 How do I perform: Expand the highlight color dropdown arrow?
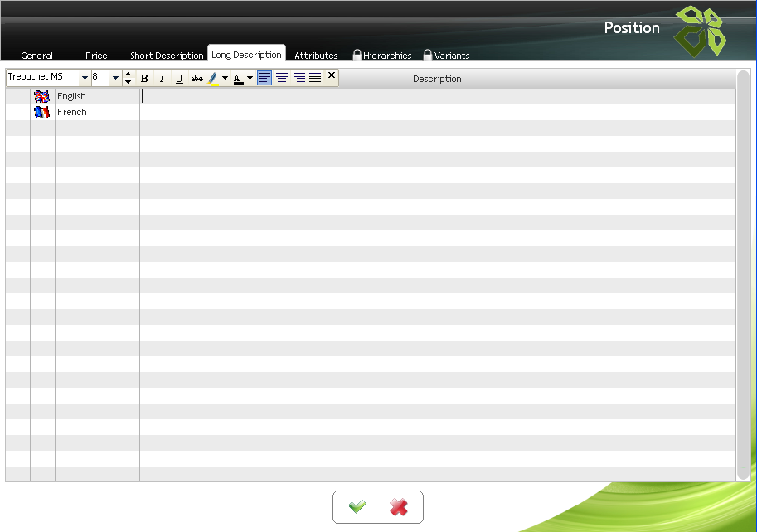coord(225,78)
